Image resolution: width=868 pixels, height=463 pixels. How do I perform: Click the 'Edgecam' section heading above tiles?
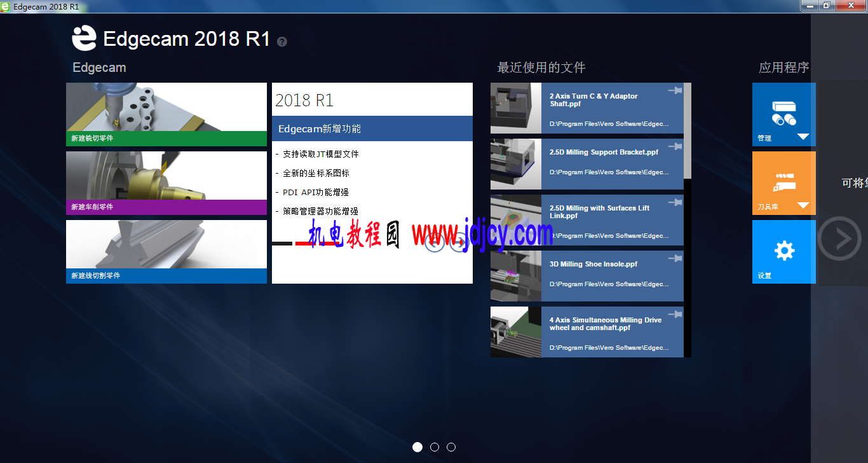click(99, 67)
